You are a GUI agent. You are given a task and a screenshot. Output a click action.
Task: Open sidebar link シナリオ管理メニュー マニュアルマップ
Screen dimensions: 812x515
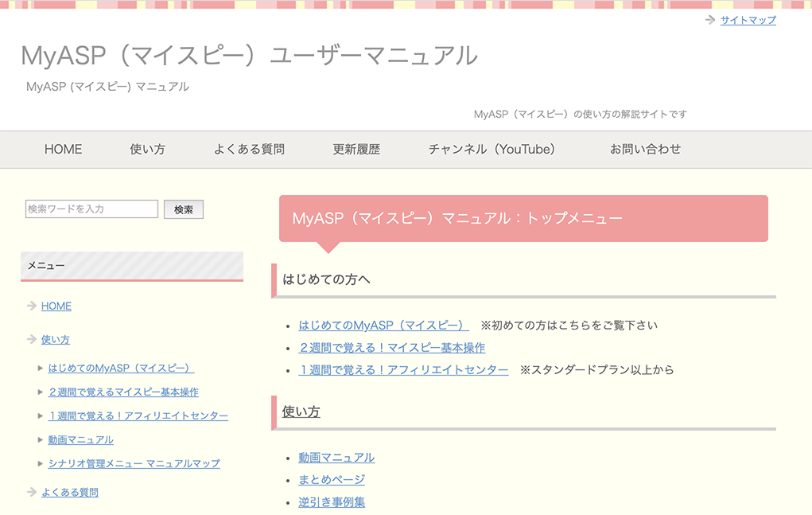pos(134,464)
